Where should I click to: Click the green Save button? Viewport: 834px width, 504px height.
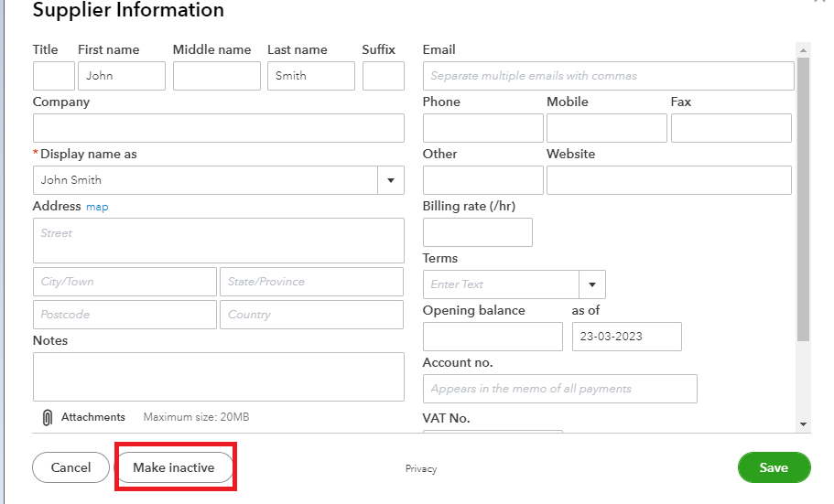[774, 467]
